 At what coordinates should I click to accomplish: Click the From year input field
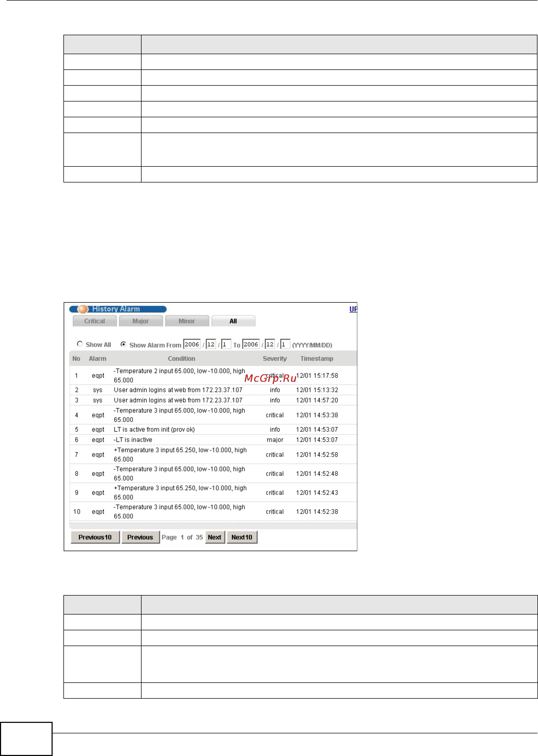pos(192,344)
